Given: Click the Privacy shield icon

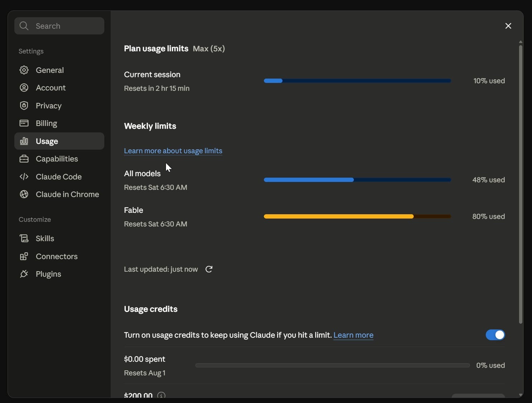Looking at the screenshot, I should point(24,106).
